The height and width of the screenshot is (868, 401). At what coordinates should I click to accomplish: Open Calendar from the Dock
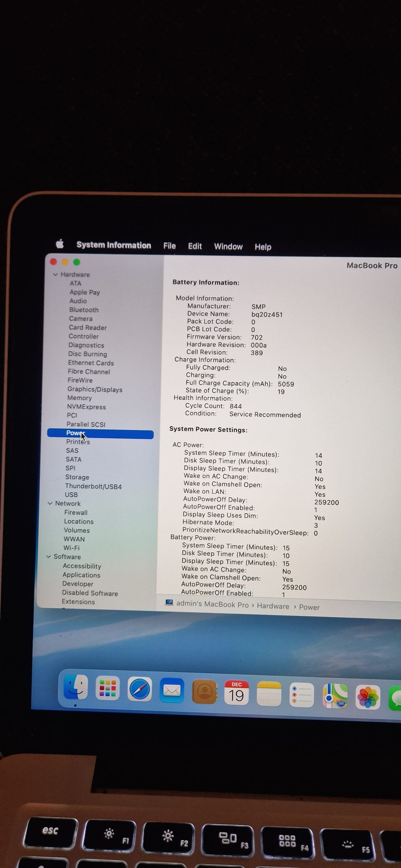tap(236, 693)
